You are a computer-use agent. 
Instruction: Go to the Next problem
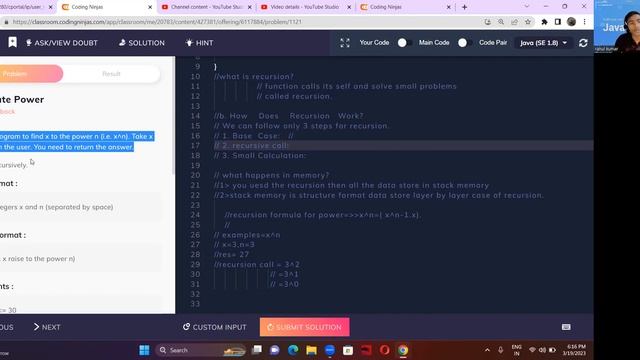pyautogui.click(x=47, y=327)
